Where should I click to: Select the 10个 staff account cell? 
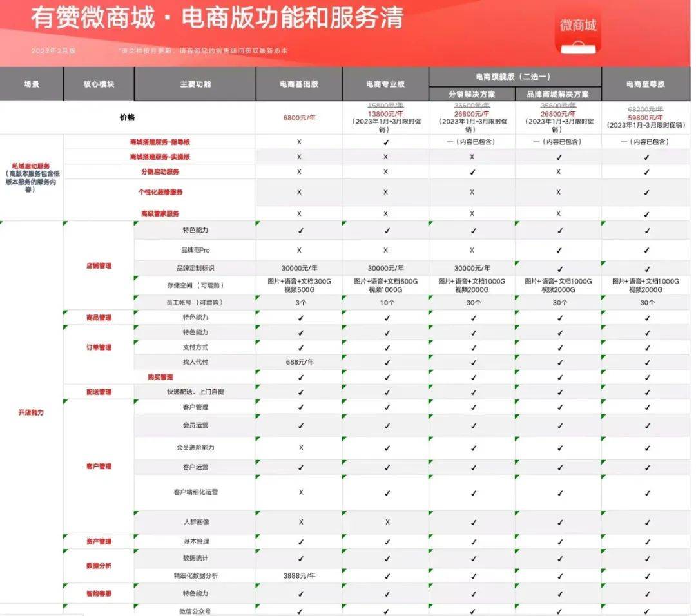(387, 302)
